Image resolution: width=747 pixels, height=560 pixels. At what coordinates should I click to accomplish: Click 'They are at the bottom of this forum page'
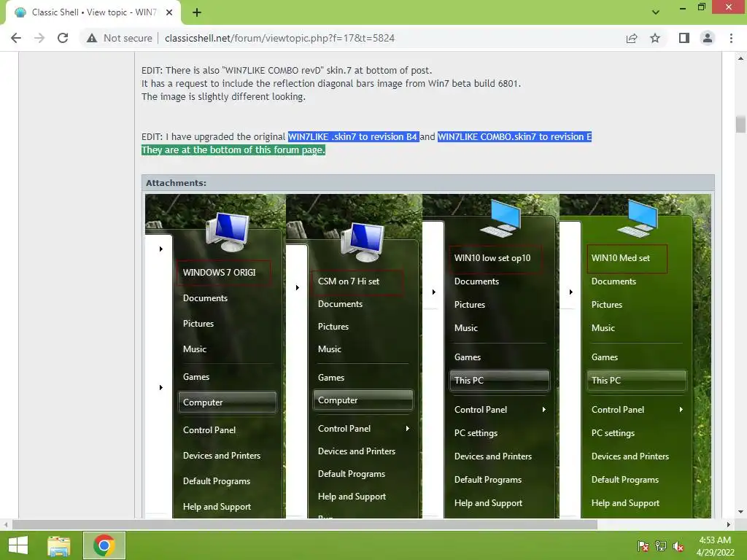[233, 150]
